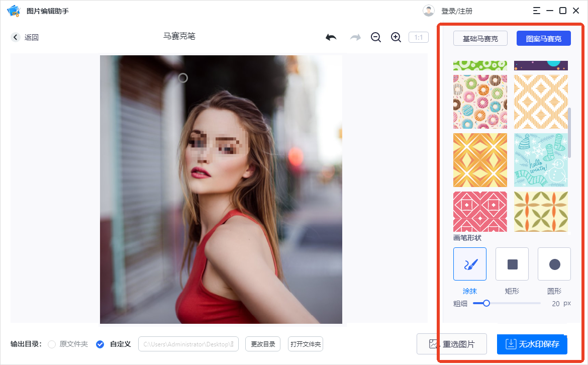The width and height of the screenshot is (588, 365).
Task: Zoom out of the image
Action: [x=375, y=37]
